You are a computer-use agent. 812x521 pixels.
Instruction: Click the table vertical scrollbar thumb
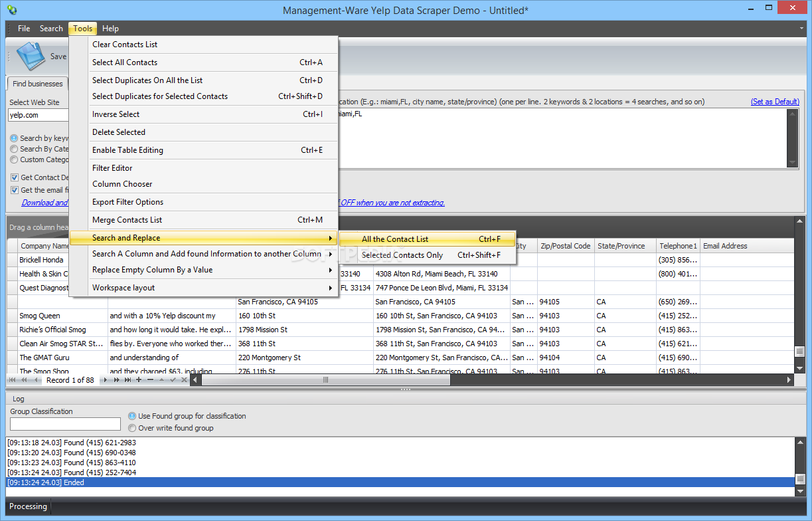click(x=799, y=352)
